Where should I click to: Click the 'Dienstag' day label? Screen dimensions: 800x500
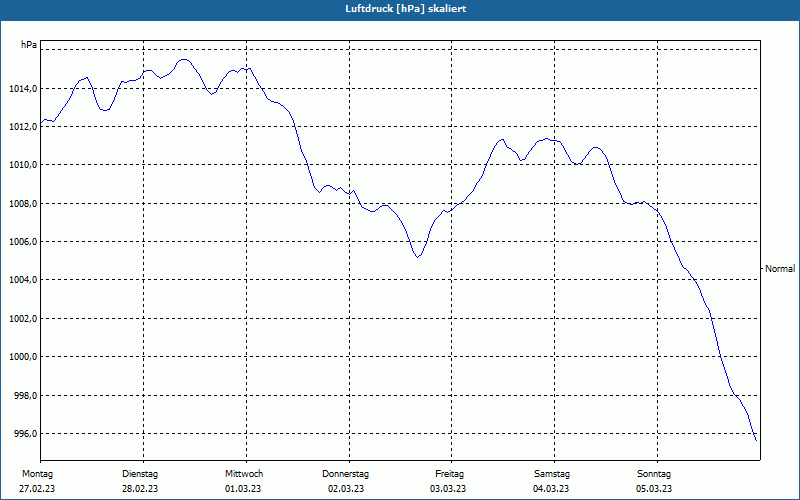(x=140, y=474)
